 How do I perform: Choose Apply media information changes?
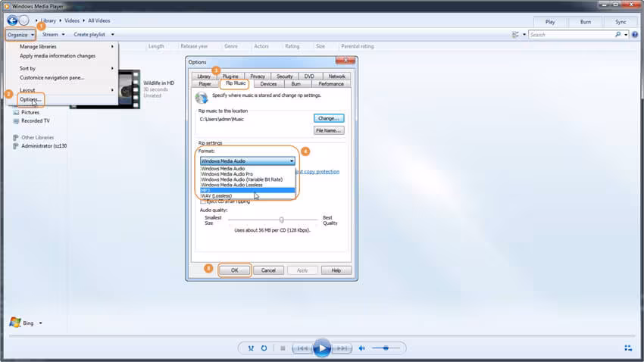[58, 56]
